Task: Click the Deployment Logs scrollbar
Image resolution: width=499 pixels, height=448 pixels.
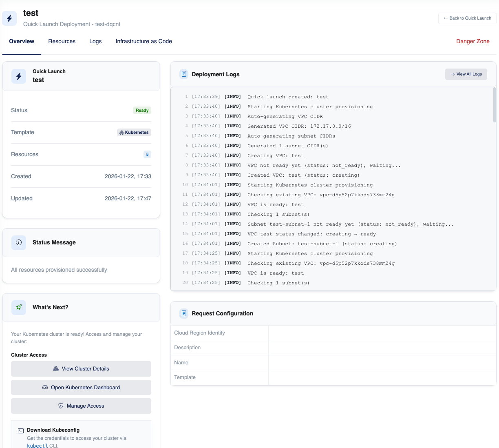Action: pos(495,105)
